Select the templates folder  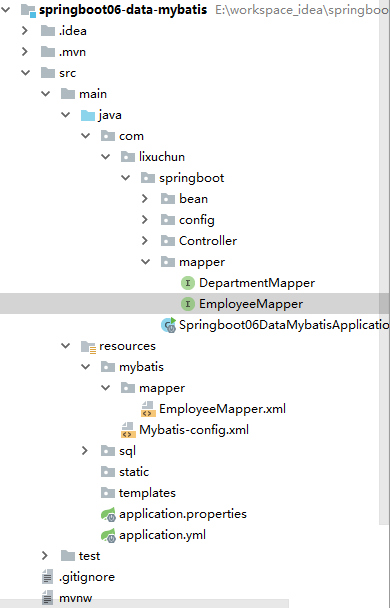pyautogui.click(x=147, y=493)
